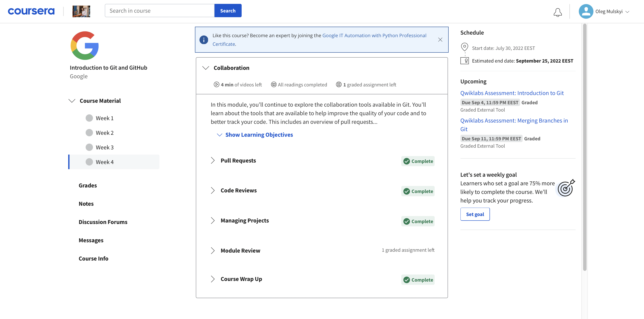Open Qwiklabs Assessment: Merging Branches in Git
Image resolution: width=644 pixels, height=319 pixels.
(514, 125)
